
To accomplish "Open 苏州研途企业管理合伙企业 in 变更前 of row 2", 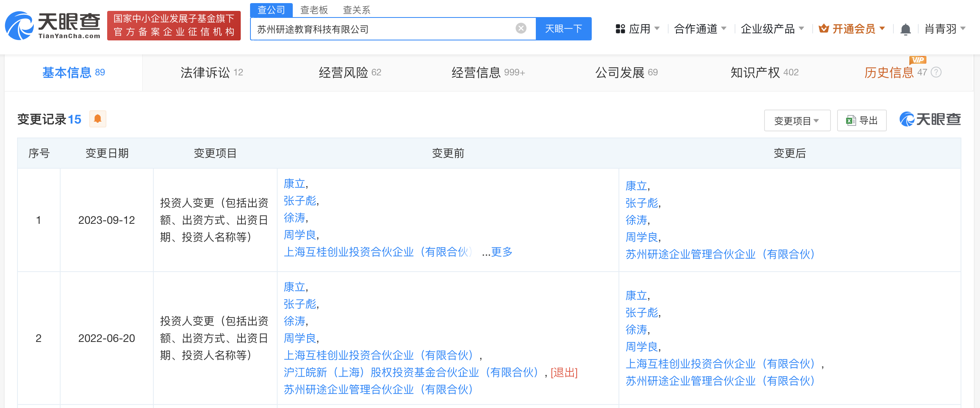I will pos(378,389).
